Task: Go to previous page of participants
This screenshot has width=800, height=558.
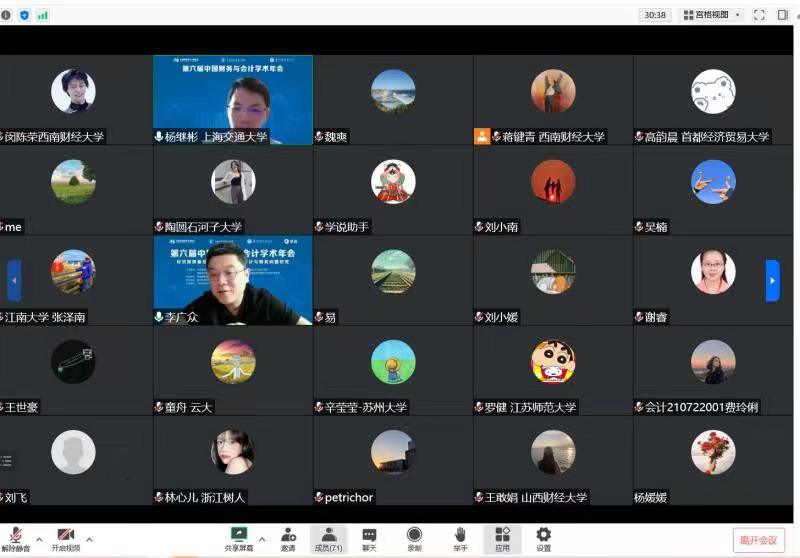Action: click(14, 280)
